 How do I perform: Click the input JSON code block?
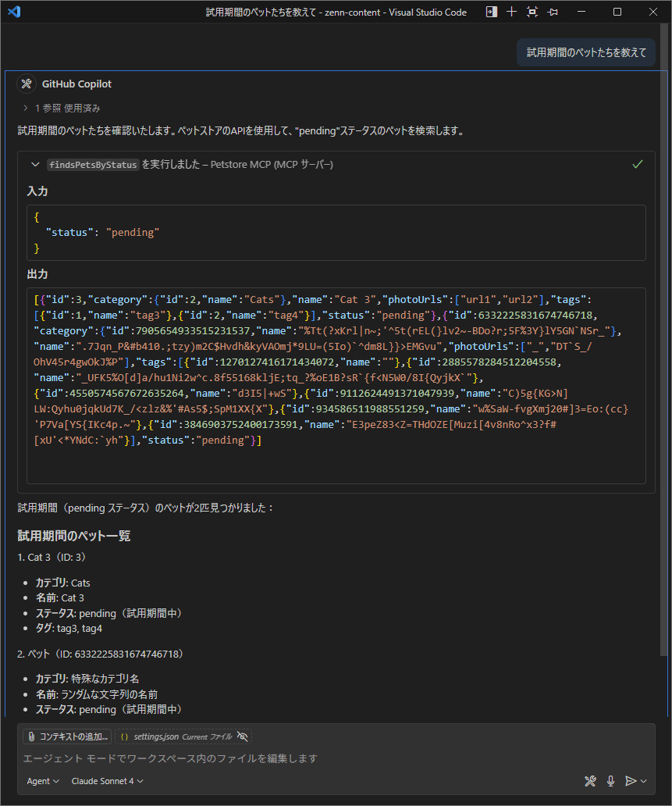(x=336, y=232)
